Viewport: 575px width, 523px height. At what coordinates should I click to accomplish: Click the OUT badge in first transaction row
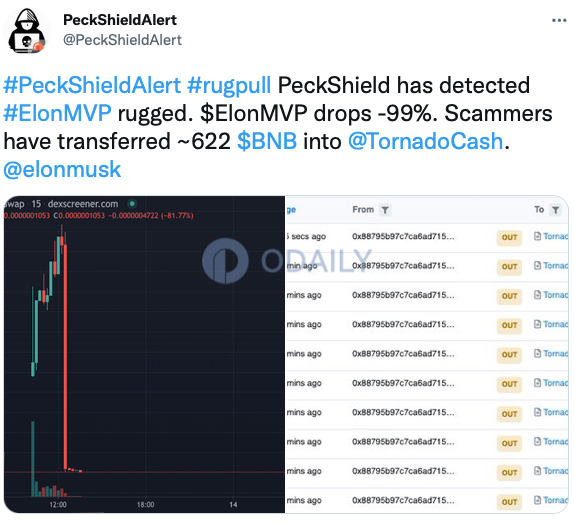point(509,238)
